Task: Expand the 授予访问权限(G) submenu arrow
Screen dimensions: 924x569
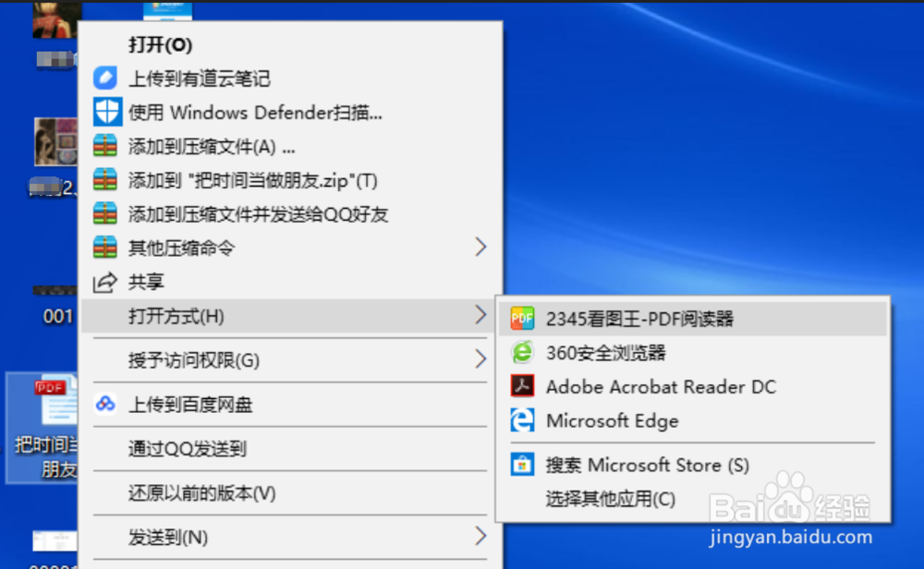Action: [480, 358]
